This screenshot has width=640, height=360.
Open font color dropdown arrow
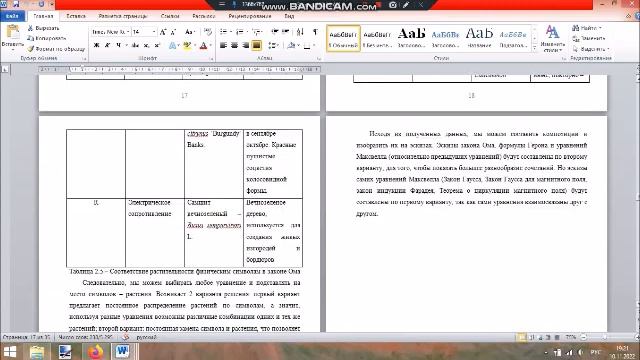[x=211, y=45]
